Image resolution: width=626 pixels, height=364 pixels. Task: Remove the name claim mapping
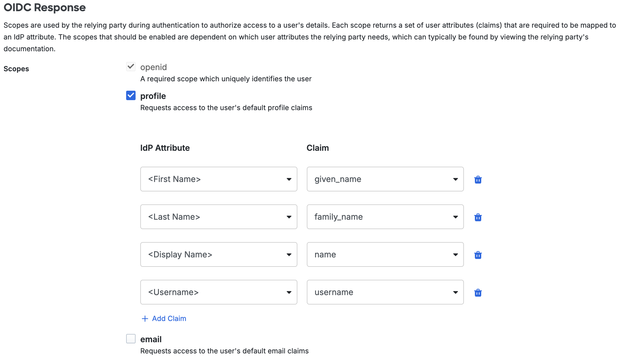[478, 255]
